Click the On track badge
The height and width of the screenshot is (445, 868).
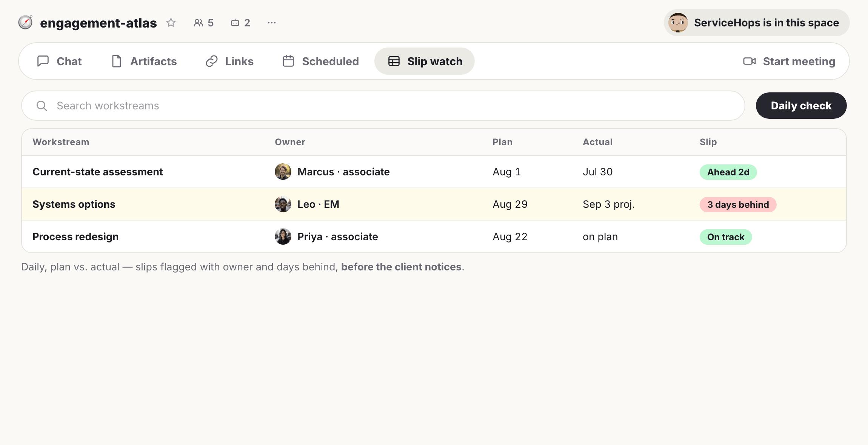[x=726, y=237]
